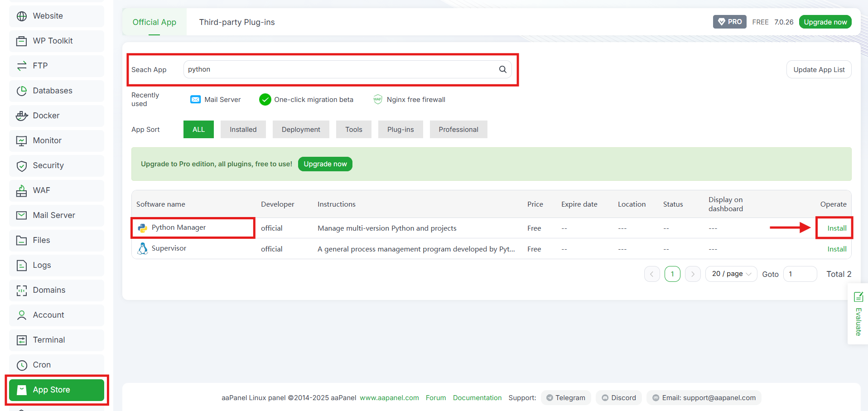
Task: Click the Account person icon
Action: pos(22,315)
